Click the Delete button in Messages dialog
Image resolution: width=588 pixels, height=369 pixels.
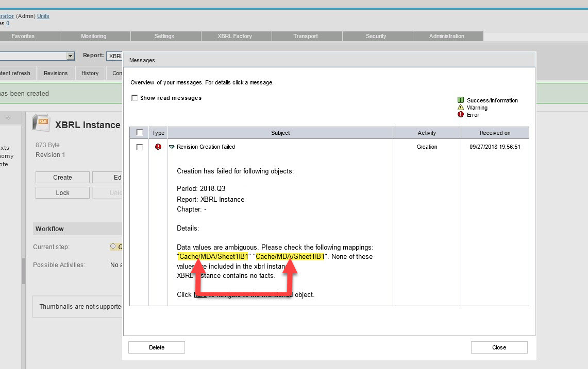coord(157,347)
